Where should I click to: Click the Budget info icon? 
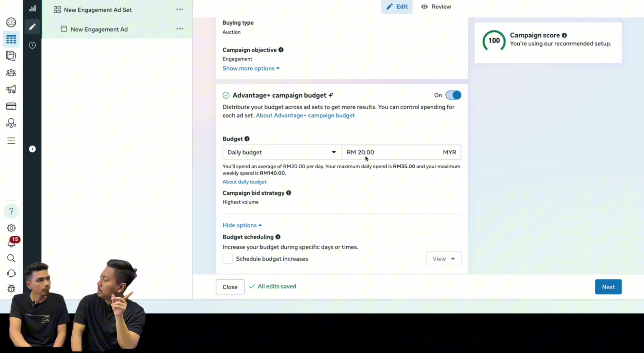(x=247, y=139)
